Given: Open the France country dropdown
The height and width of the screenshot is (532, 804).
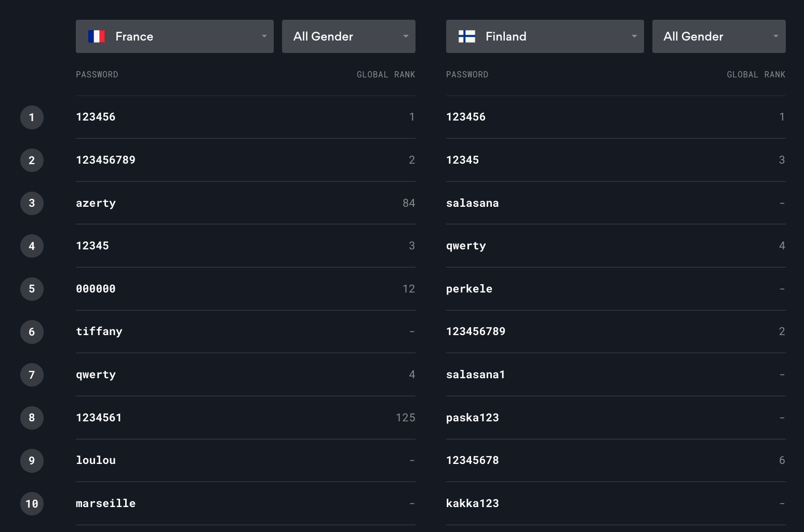Looking at the screenshot, I should [175, 36].
